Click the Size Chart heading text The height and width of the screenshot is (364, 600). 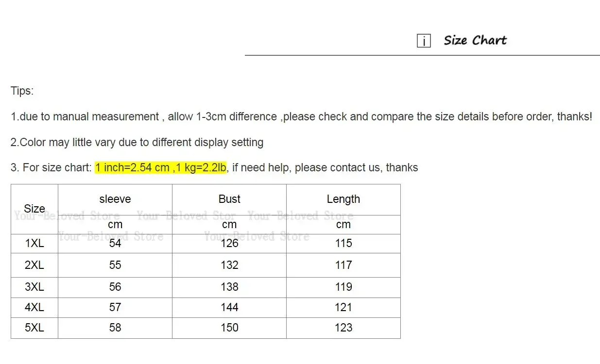click(475, 40)
